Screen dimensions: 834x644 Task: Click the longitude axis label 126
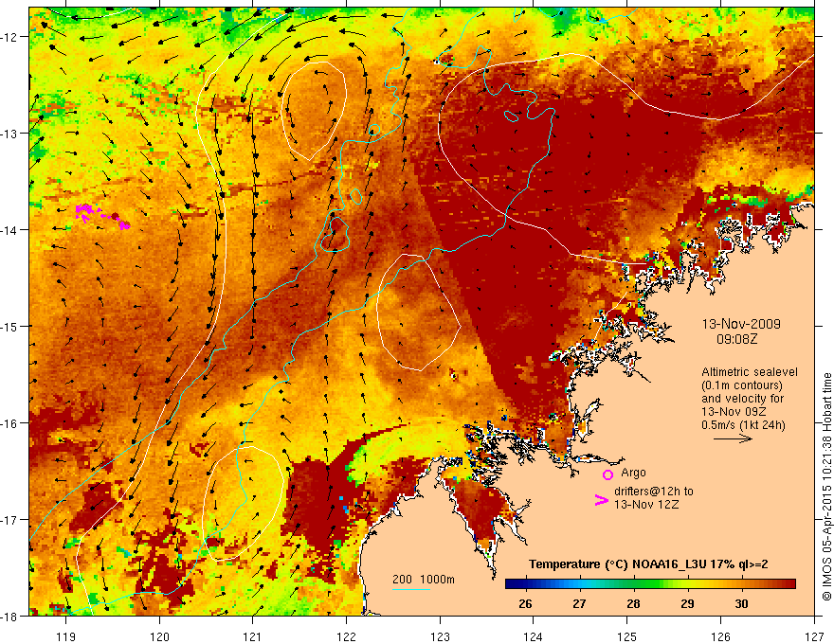click(x=720, y=636)
